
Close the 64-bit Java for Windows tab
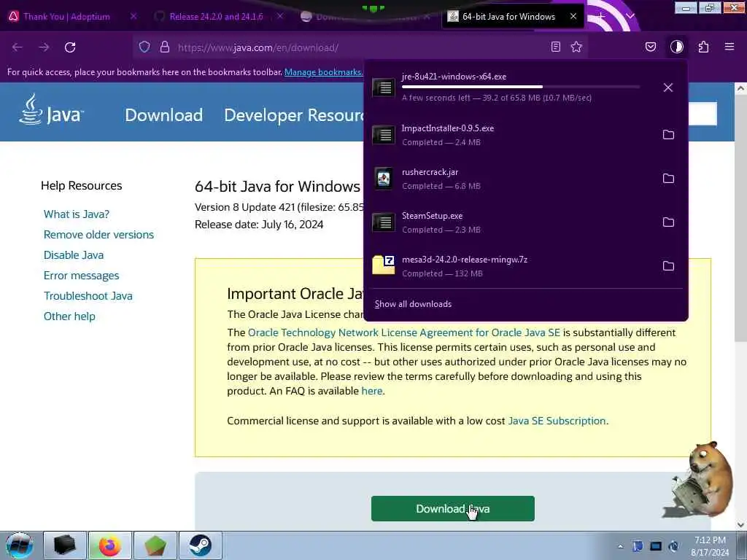click(573, 16)
